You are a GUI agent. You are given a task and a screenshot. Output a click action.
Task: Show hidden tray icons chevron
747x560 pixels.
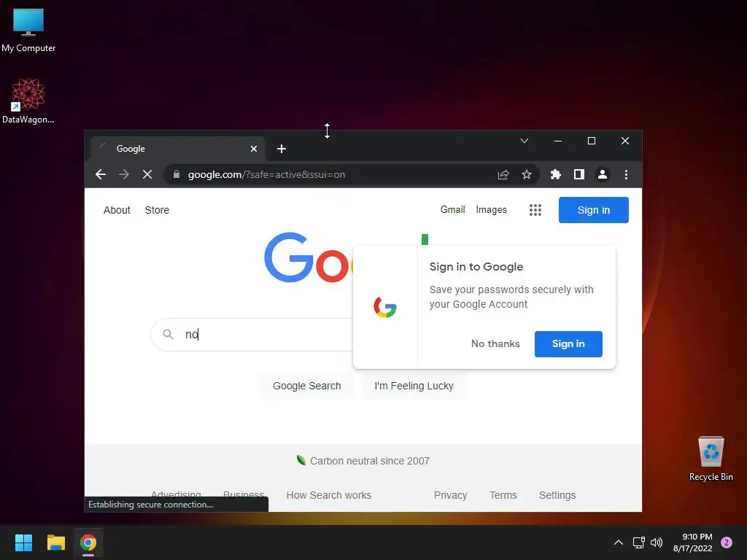619,542
